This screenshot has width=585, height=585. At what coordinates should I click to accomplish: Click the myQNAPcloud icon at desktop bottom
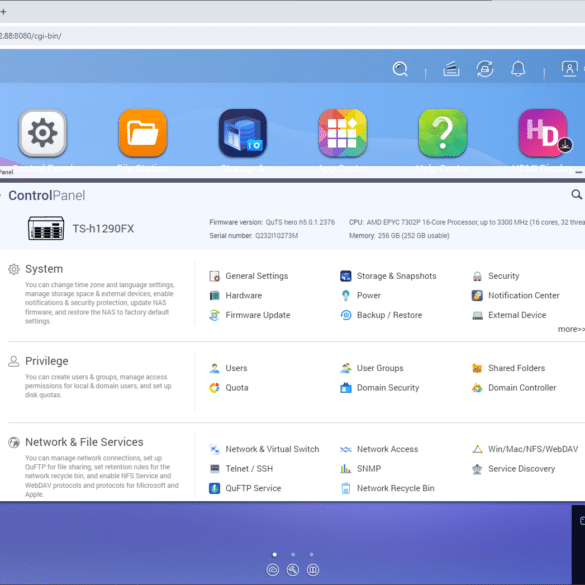point(273,570)
